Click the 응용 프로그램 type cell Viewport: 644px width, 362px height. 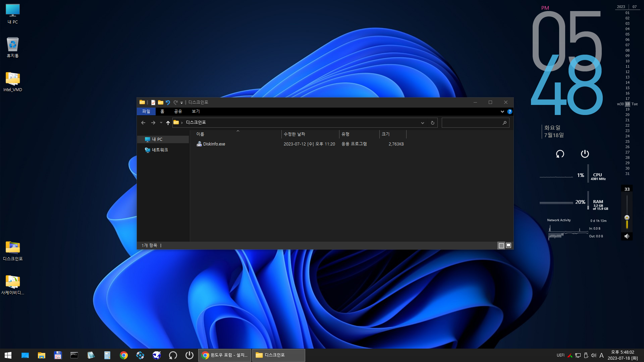click(354, 144)
